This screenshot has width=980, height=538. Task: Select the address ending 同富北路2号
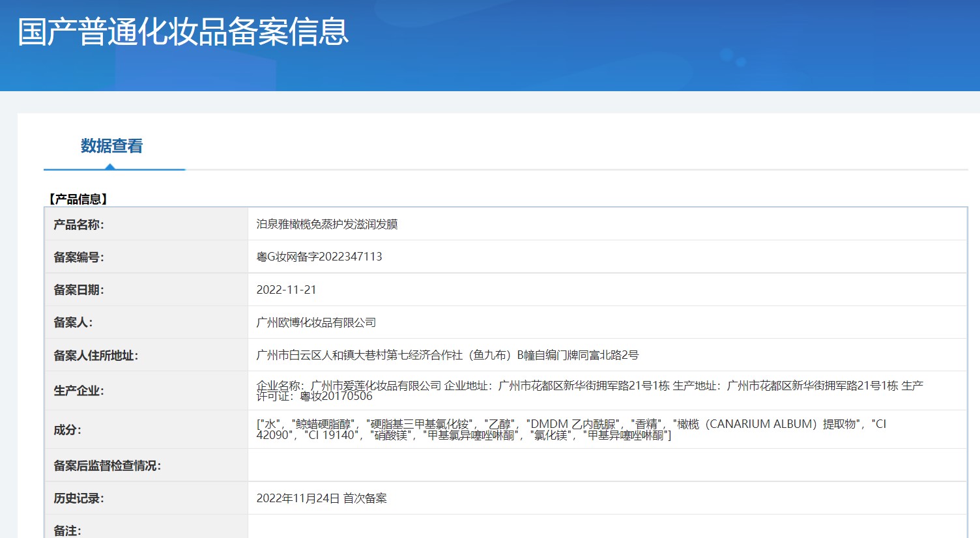point(448,355)
